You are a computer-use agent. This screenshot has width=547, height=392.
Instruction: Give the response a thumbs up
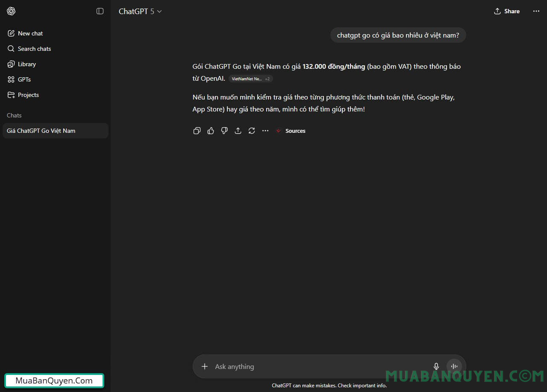[211, 131]
